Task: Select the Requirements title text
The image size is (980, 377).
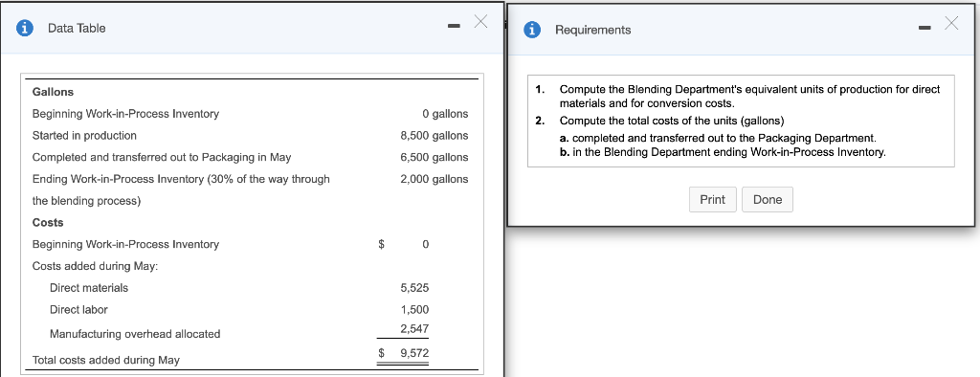Action: coord(593,30)
